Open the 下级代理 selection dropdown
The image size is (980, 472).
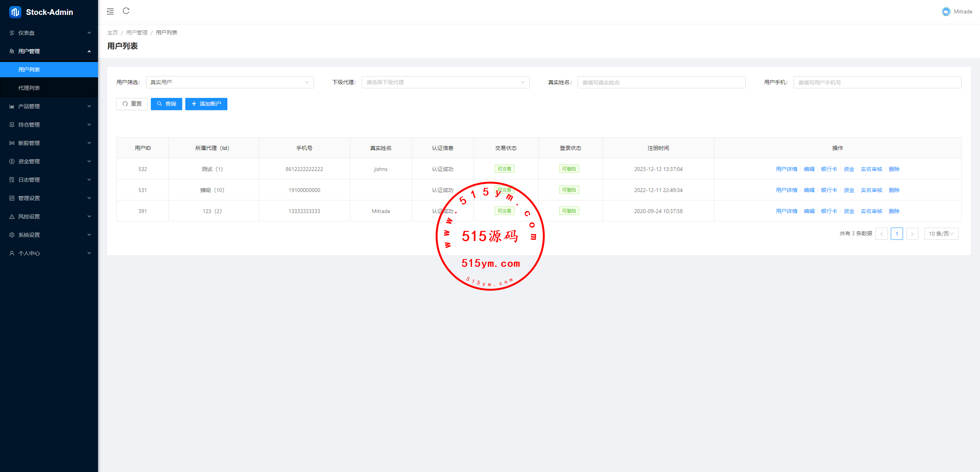click(x=445, y=82)
